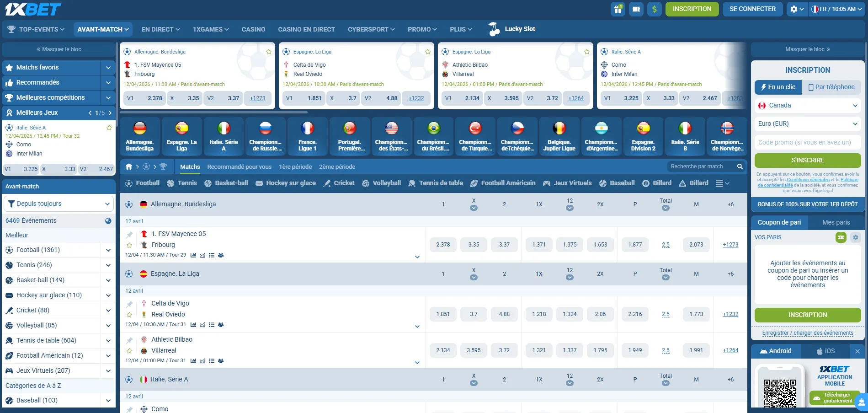The image size is (868, 413).
Task: Click the Masquer le bloc left link
Action: 59,49
